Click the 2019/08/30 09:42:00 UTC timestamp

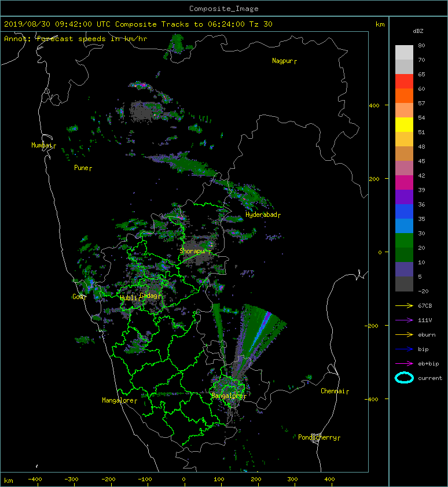57,24
